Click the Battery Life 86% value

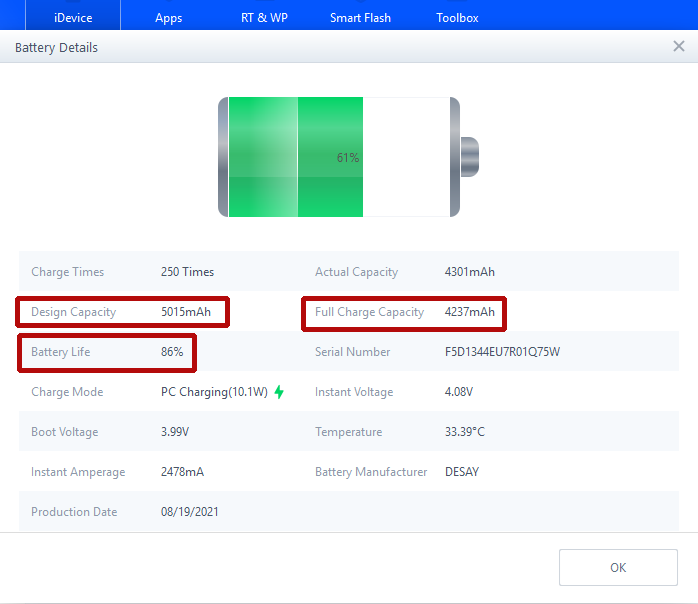tap(172, 352)
